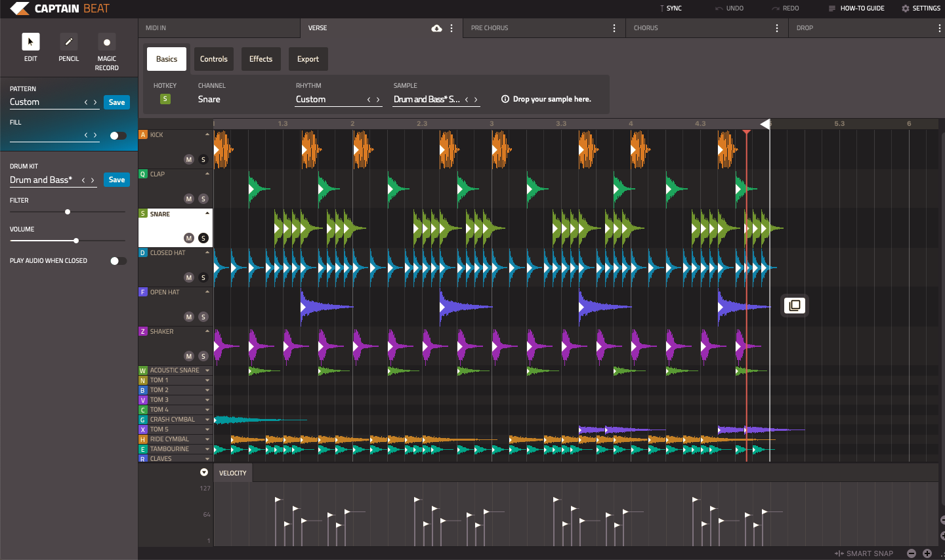Switch to the Basics tab

167,59
